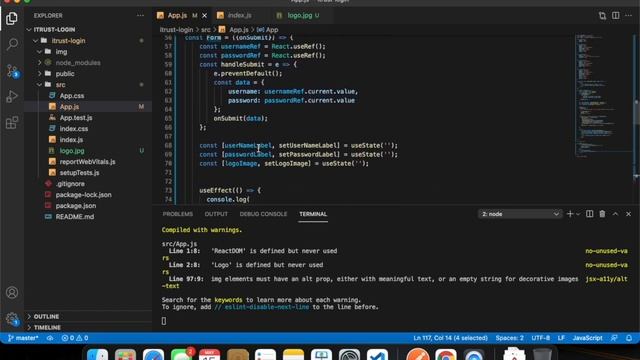
Task: Click the master branch indicator in status bar
Action: [23, 338]
